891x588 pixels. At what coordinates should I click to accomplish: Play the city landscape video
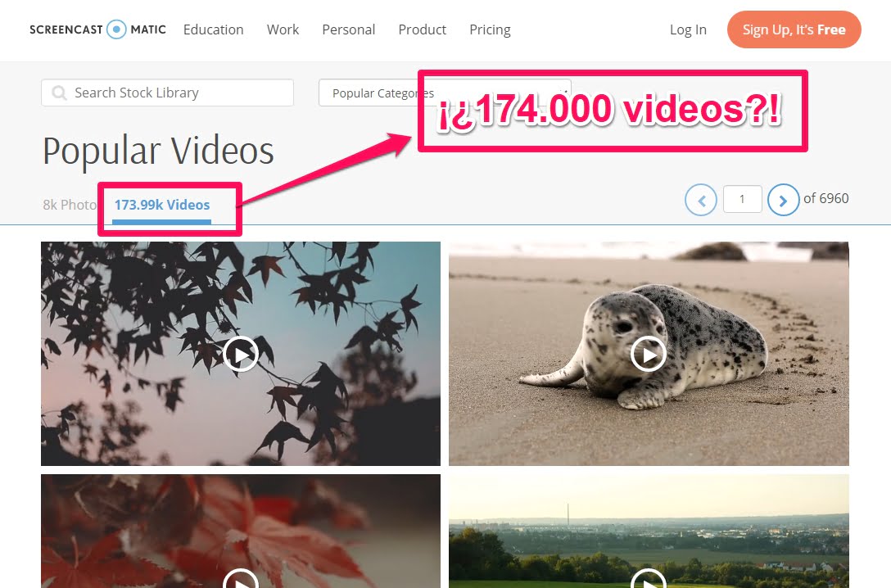pos(649,578)
